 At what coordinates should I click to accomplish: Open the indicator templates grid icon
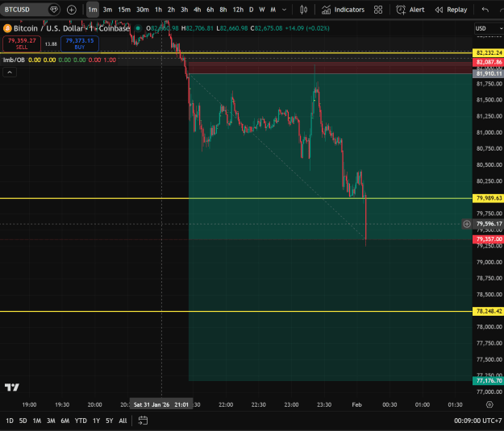click(378, 10)
